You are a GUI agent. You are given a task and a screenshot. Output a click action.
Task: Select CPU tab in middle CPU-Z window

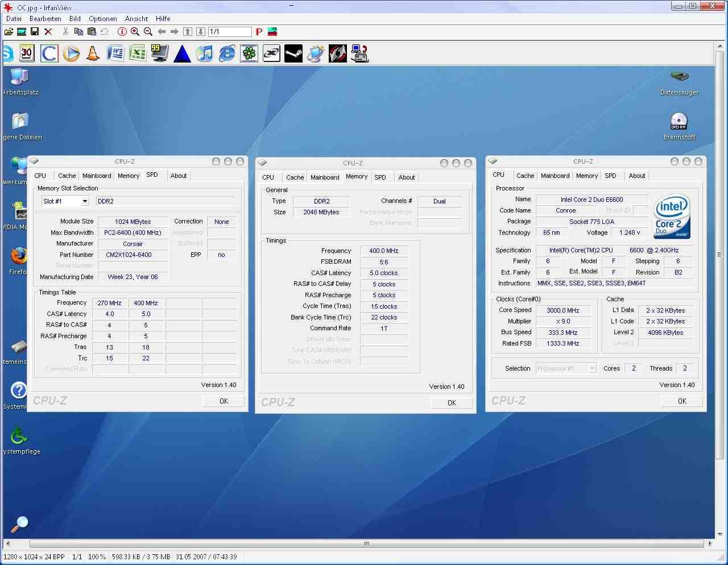click(x=268, y=177)
